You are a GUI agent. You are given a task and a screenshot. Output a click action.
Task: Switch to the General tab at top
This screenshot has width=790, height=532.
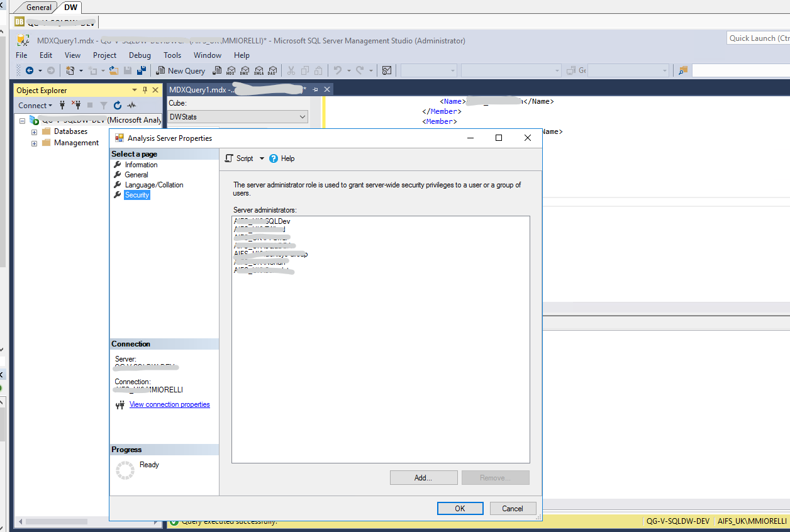39,8
